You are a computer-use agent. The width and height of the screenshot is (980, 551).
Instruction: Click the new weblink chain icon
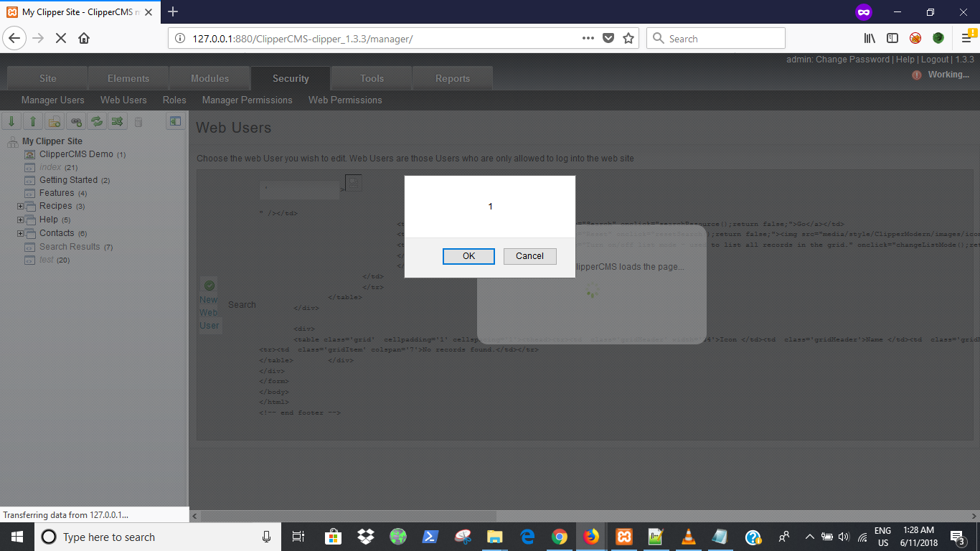click(x=75, y=121)
